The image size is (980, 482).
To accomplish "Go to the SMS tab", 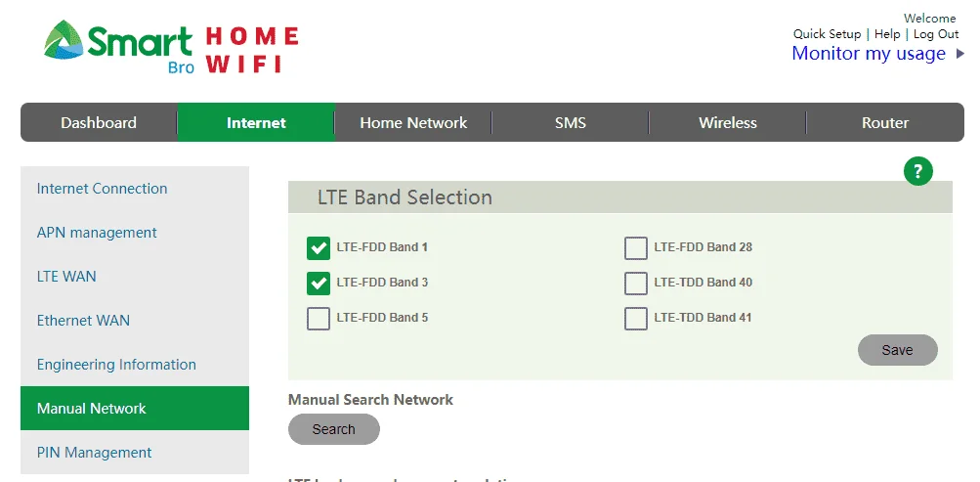I will 570,122.
